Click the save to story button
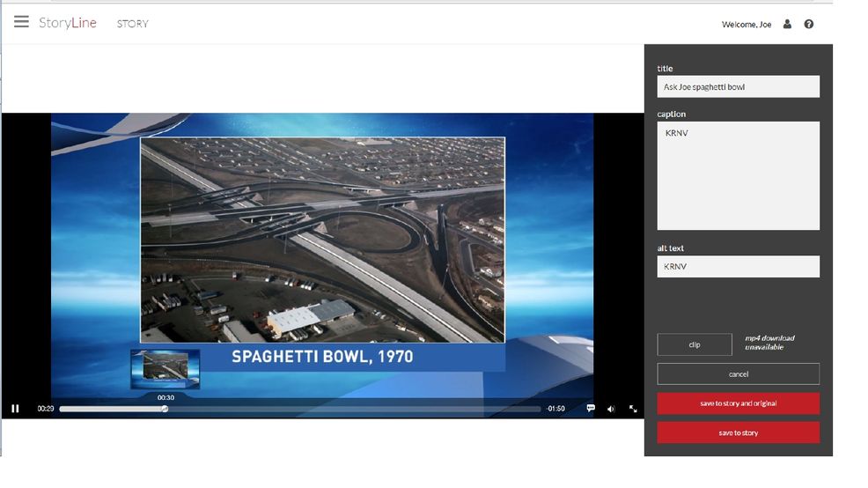This screenshot has width=868, height=488. 738,433
